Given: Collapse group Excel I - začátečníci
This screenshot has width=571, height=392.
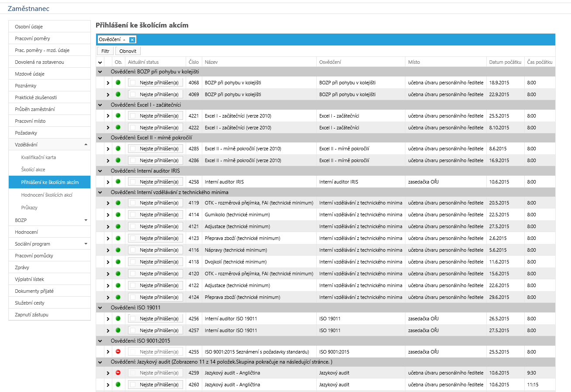Looking at the screenshot, I should coord(100,105).
